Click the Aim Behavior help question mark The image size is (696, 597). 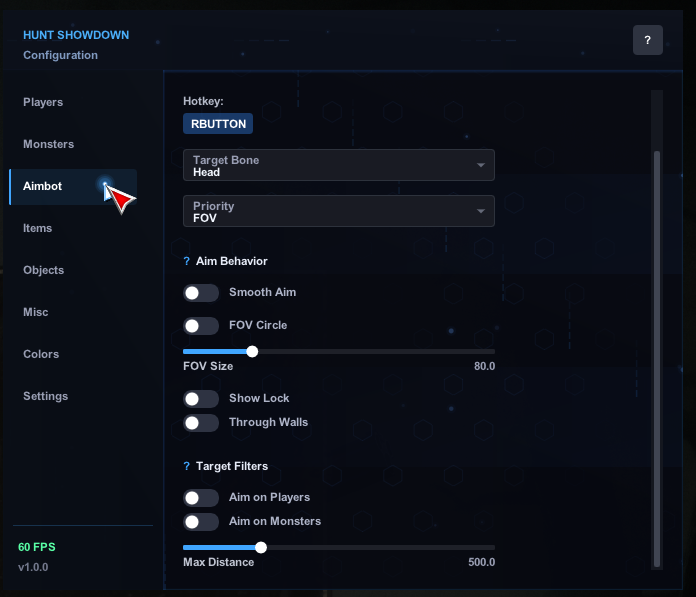[186, 261]
